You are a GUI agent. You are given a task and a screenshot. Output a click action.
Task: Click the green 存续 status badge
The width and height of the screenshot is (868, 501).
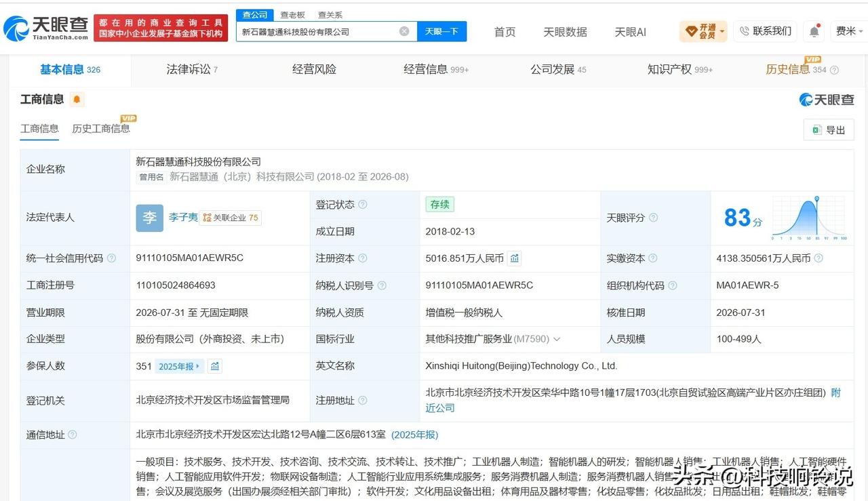click(440, 205)
